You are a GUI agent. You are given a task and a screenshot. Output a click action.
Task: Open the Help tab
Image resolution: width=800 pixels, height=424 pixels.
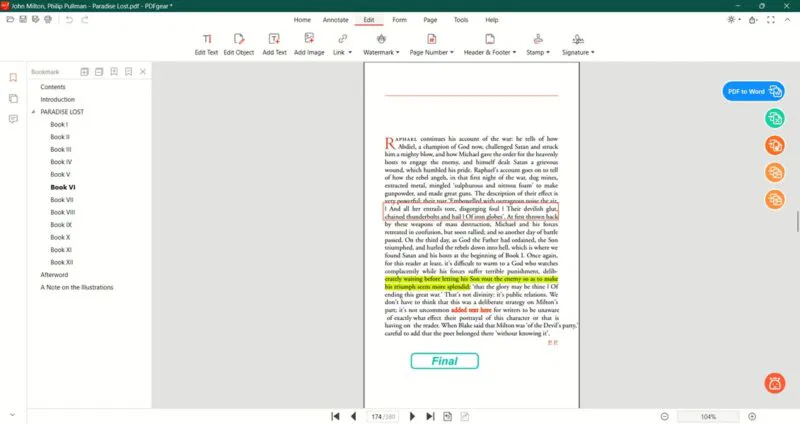[492, 20]
